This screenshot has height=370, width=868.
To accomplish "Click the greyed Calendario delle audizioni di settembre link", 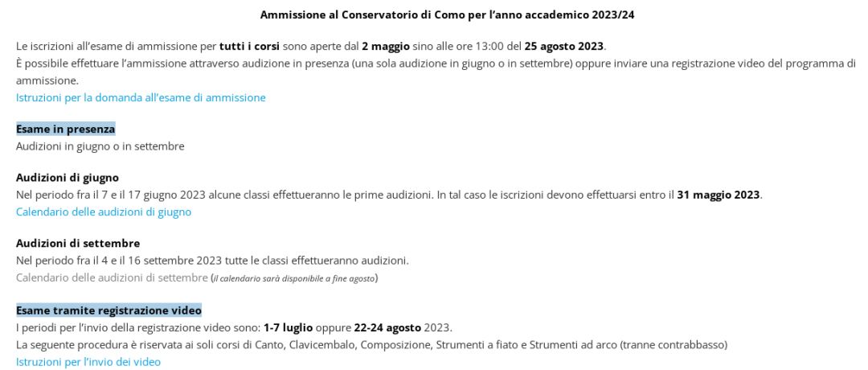I will coord(112,277).
